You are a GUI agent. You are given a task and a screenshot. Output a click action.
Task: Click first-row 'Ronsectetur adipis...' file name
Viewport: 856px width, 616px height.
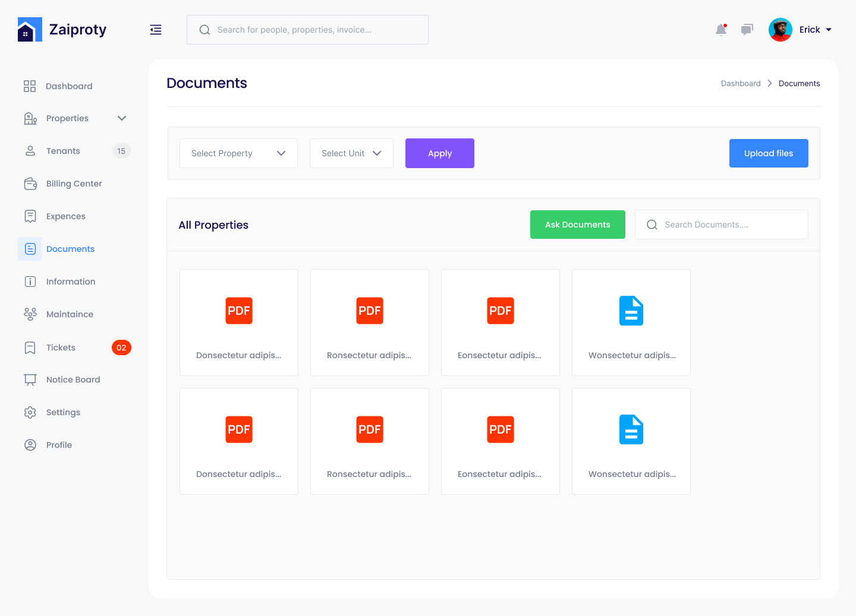369,355
